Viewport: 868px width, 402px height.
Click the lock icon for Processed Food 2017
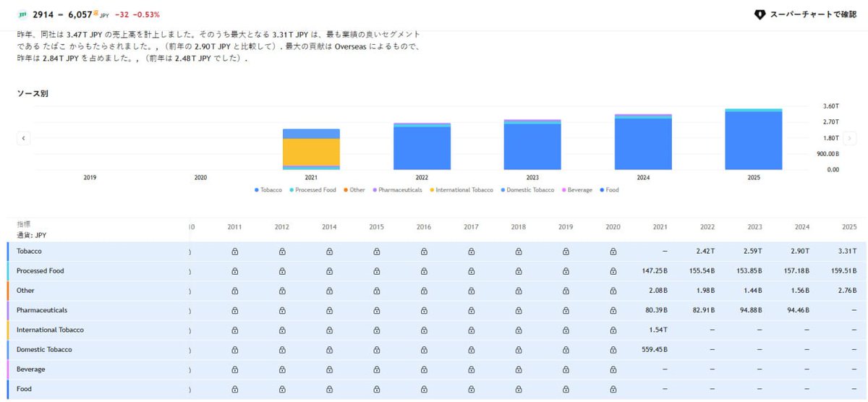coord(472,271)
